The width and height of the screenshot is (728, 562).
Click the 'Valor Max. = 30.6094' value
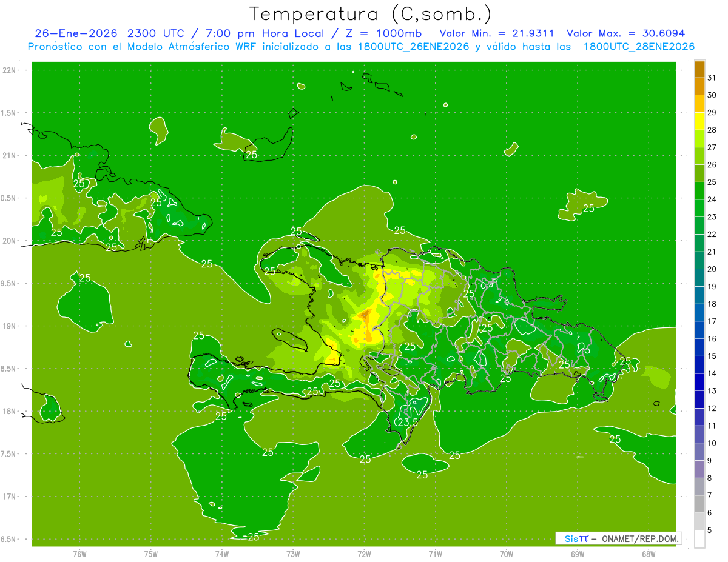pyautogui.click(x=625, y=33)
